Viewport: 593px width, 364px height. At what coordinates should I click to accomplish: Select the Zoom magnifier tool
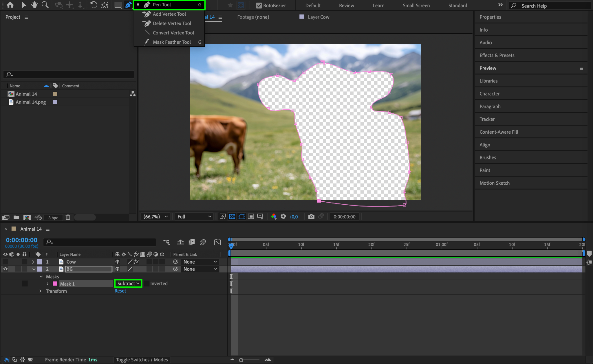[x=45, y=5]
